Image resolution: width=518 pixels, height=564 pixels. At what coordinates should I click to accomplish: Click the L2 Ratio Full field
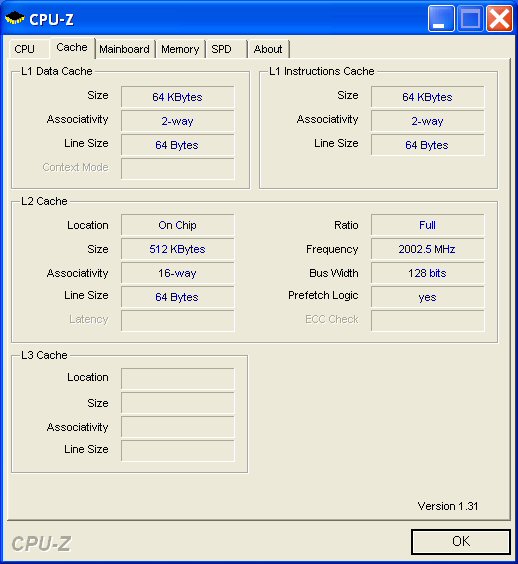click(x=427, y=225)
